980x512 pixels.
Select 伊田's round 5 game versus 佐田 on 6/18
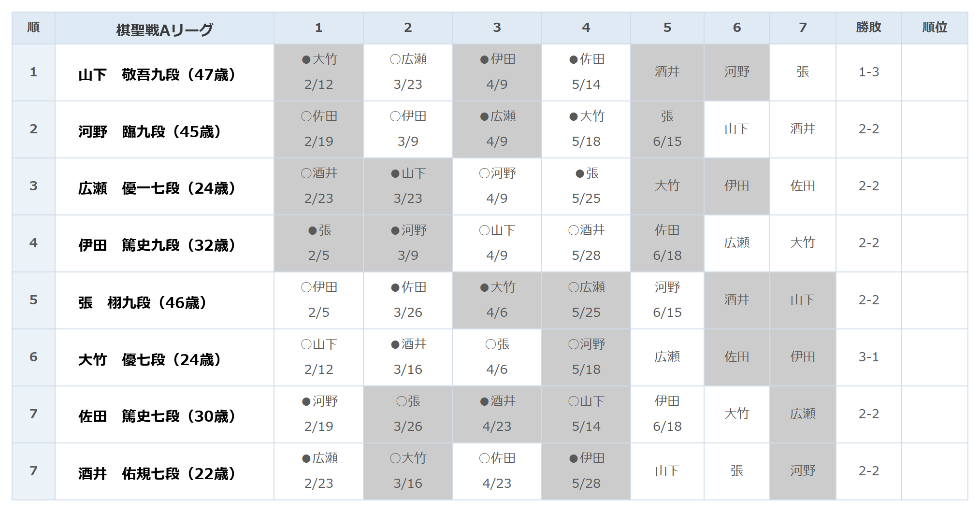pos(667,243)
